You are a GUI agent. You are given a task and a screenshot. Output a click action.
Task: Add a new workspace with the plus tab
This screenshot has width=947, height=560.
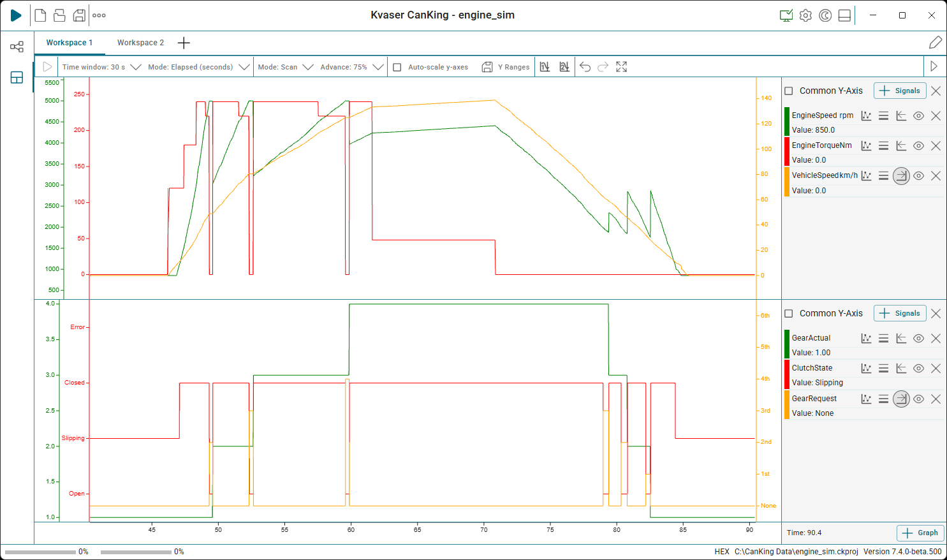pyautogui.click(x=184, y=42)
